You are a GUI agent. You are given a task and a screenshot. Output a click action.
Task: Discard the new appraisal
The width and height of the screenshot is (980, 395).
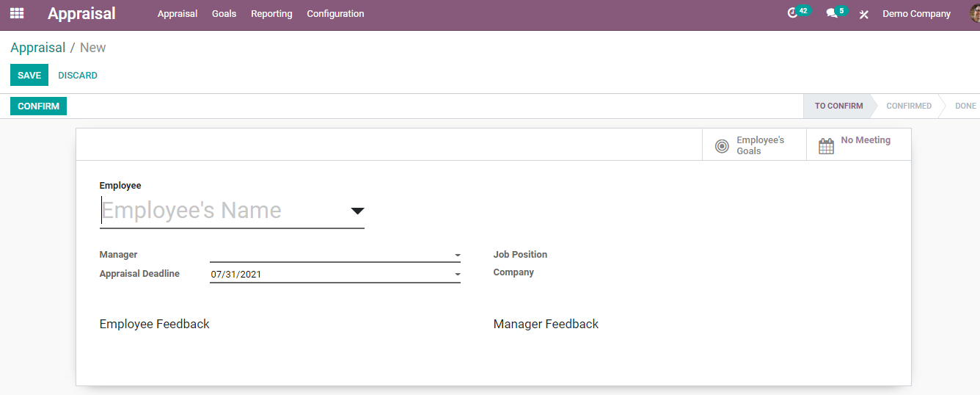click(78, 75)
